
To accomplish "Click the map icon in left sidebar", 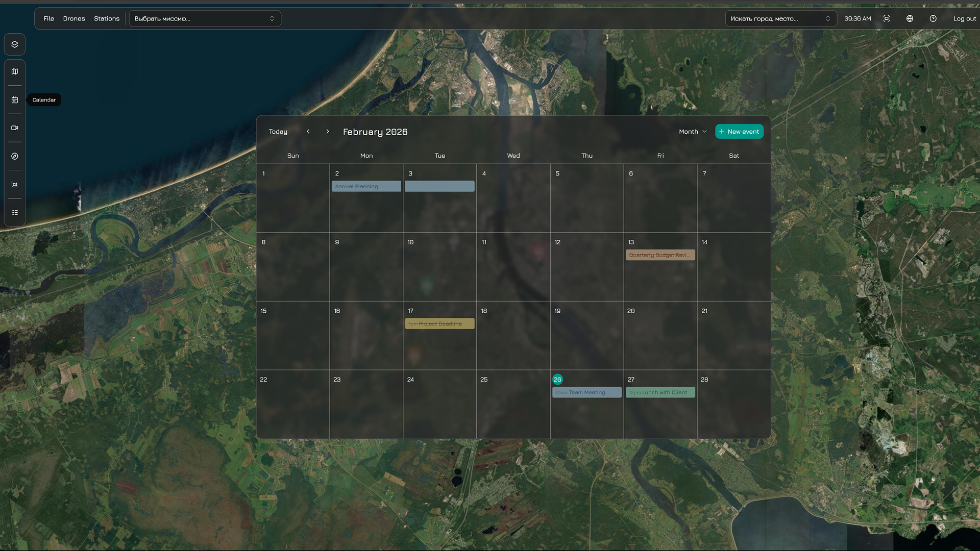I will tap(15, 71).
